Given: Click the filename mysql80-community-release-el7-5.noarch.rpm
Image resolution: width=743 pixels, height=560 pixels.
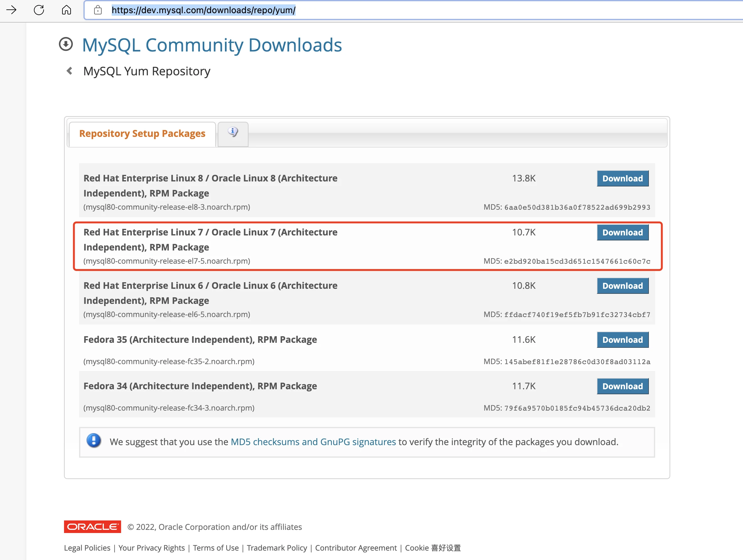Looking at the screenshot, I should point(167,261).
